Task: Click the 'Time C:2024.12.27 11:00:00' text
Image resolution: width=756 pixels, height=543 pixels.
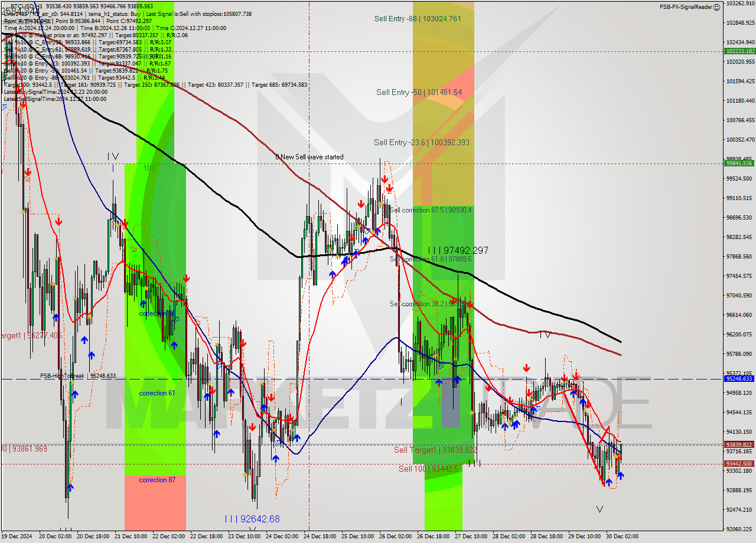Action: click(x=191, y=28)
